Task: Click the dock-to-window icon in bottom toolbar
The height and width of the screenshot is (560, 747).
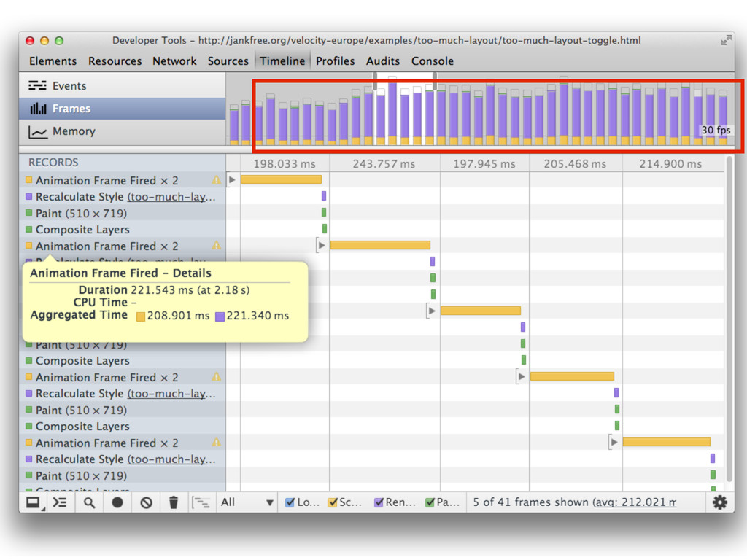Action: click(33, 502)
